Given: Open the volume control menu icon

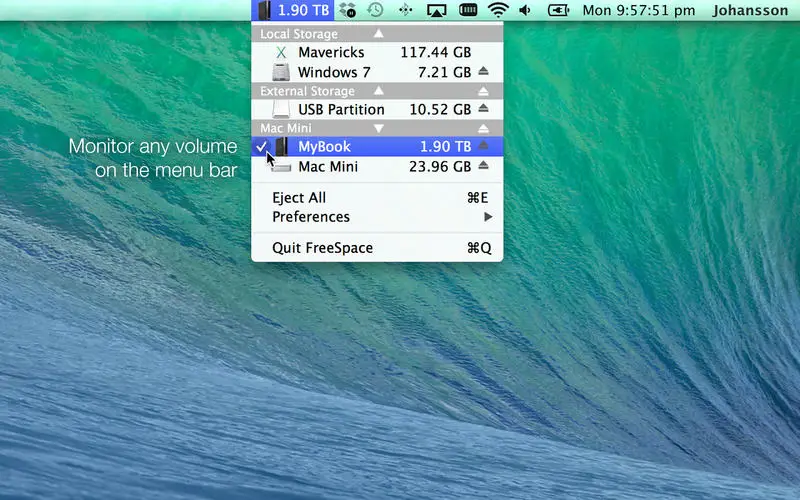Looking at the screenshot, I should pos(525,10).
